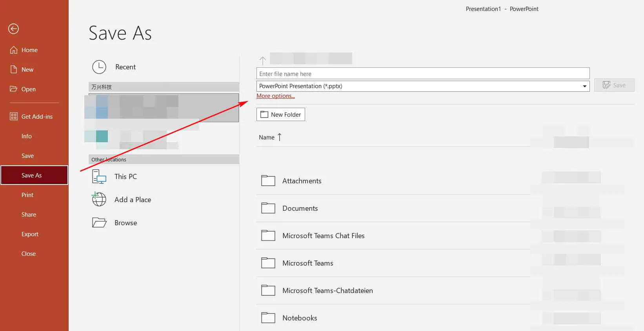
Task: Click the Home house icon
Action: click(x=14, y=50)
